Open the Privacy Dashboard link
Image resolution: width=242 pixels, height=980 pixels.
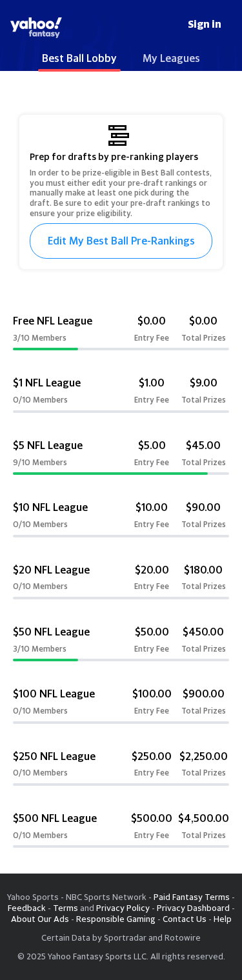coord(192,908)
